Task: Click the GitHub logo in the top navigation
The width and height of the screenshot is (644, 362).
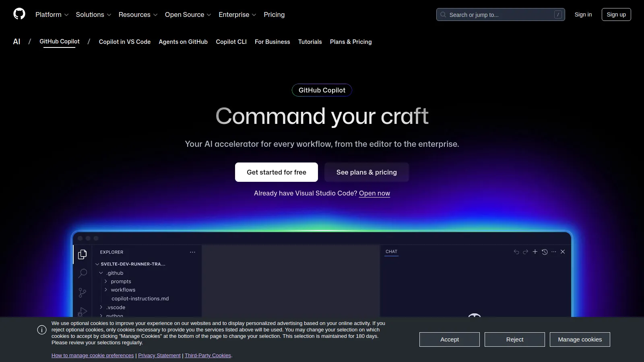Action: point(19,13)
